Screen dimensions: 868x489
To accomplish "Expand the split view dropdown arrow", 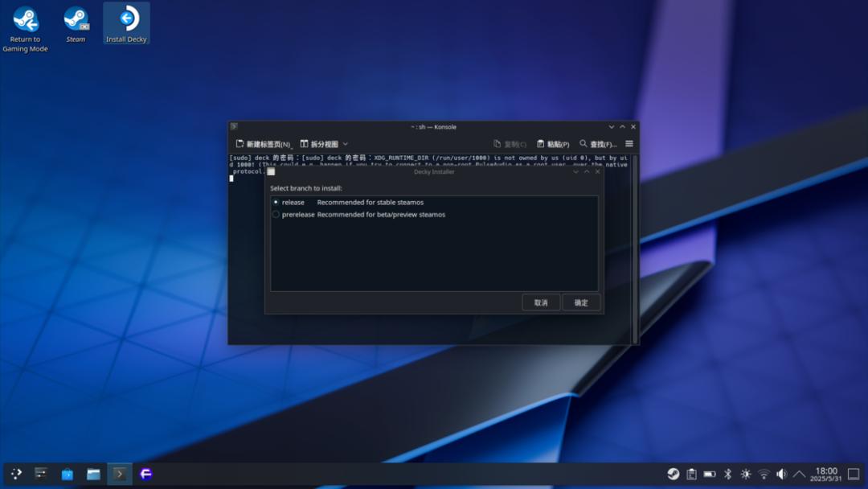I will point(346,144).
